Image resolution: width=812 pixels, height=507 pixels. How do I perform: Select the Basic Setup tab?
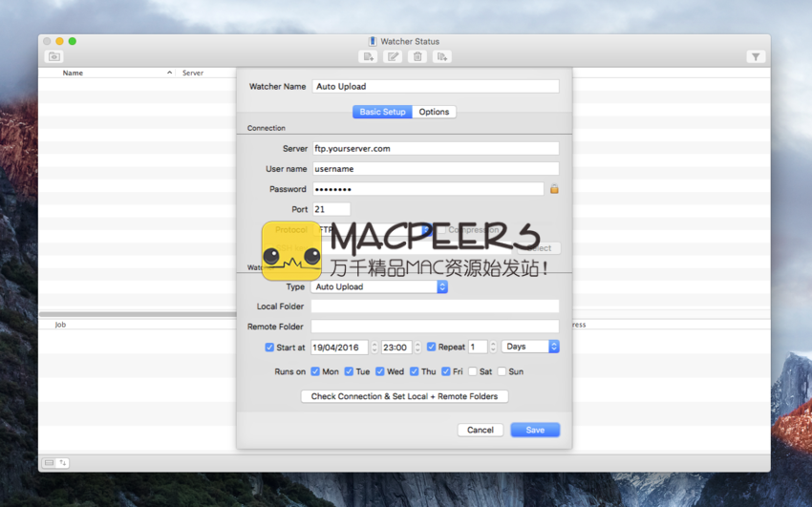click(382, 112)
